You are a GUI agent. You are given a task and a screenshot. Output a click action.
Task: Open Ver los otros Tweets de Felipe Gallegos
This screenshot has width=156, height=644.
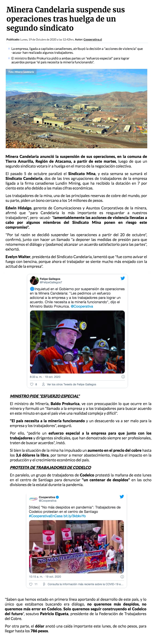tap(71, 384)
